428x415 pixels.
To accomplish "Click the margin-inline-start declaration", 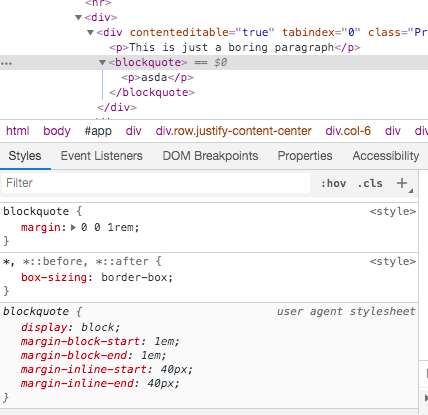I will [x=107, y=369].
